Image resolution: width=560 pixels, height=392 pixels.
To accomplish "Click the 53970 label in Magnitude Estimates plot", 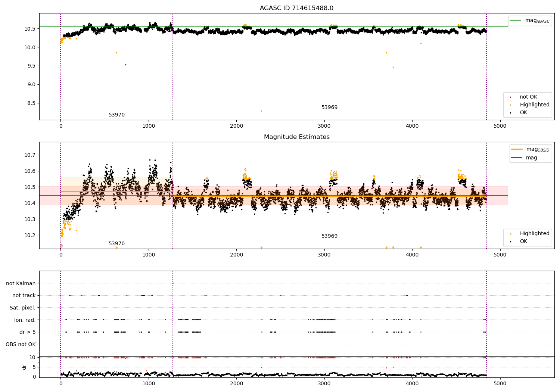I will (116, 244).
